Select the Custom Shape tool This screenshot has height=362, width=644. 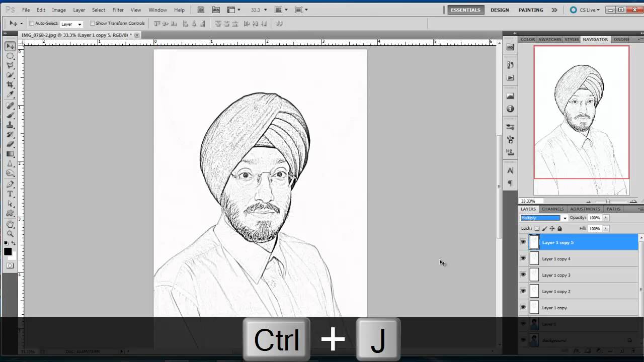10,213
